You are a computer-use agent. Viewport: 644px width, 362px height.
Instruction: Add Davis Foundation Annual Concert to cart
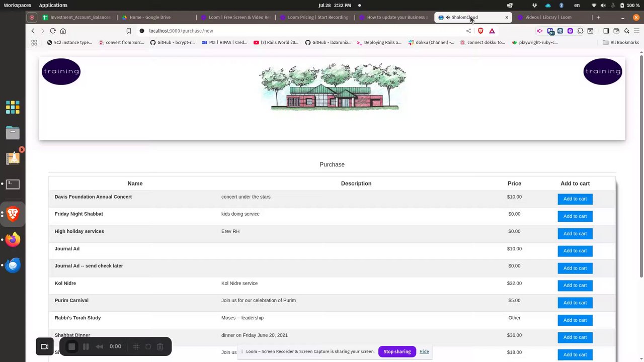[575, 199]
